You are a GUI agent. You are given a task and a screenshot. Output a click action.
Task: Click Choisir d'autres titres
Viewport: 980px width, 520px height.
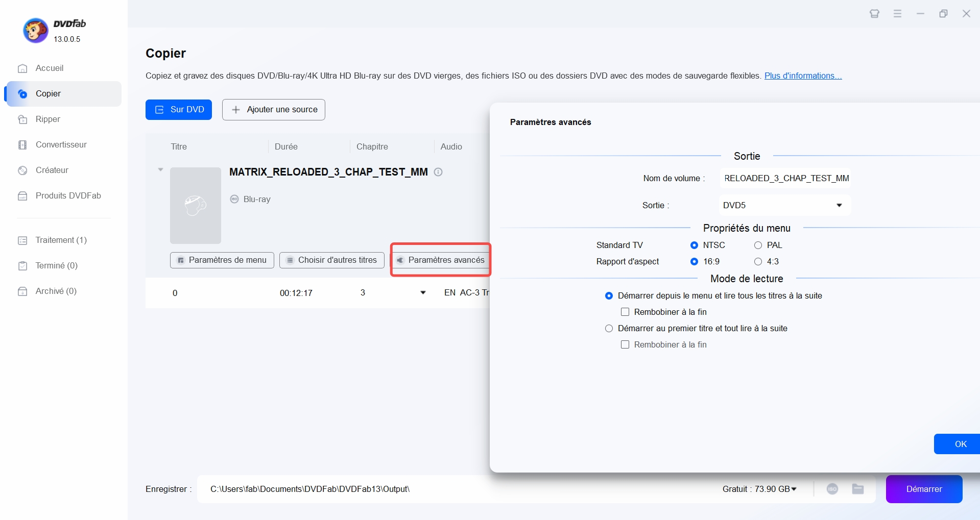click(332, 260)
